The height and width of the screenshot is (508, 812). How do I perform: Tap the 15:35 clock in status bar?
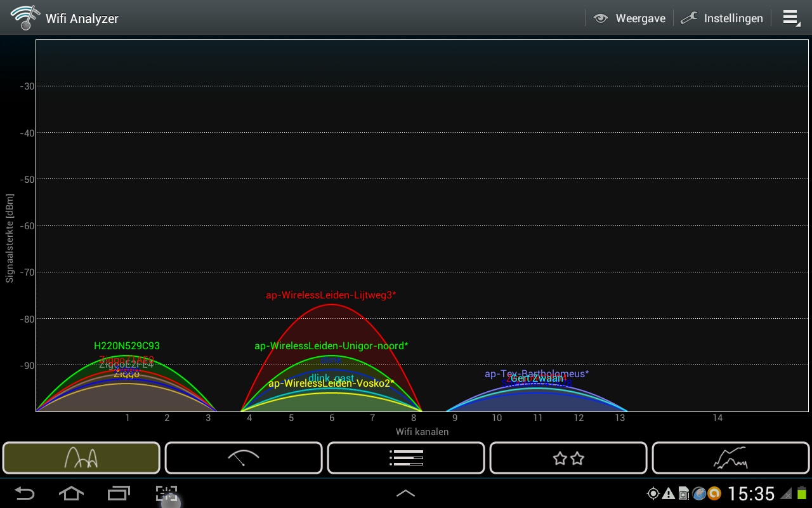(x=751, y=493)
